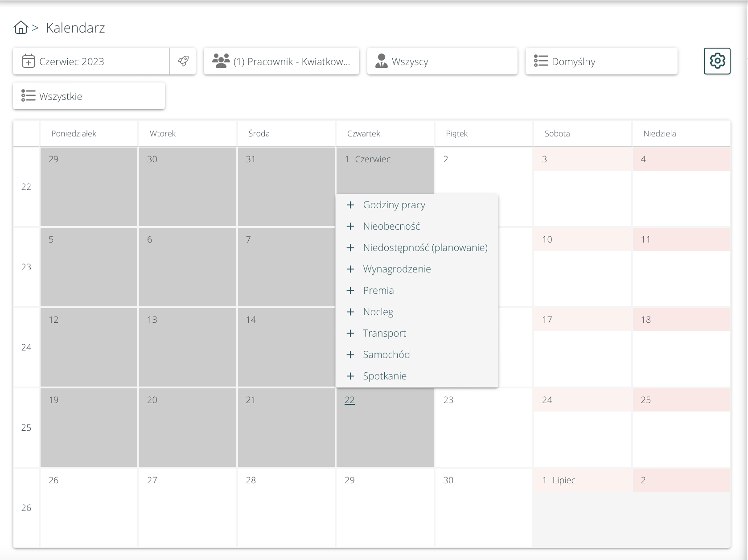Screen dimensions: 748x560
Task: Select Wynagrodzenie in the context menu
Action: click(397, 269)
